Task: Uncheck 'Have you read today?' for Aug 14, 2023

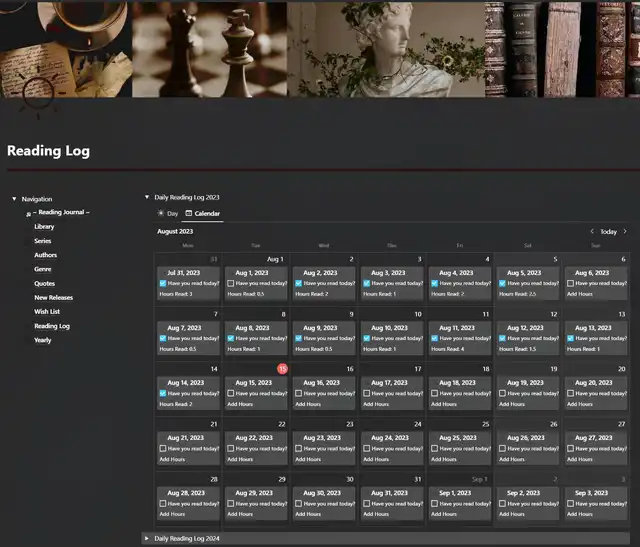Action: [163, 393]
